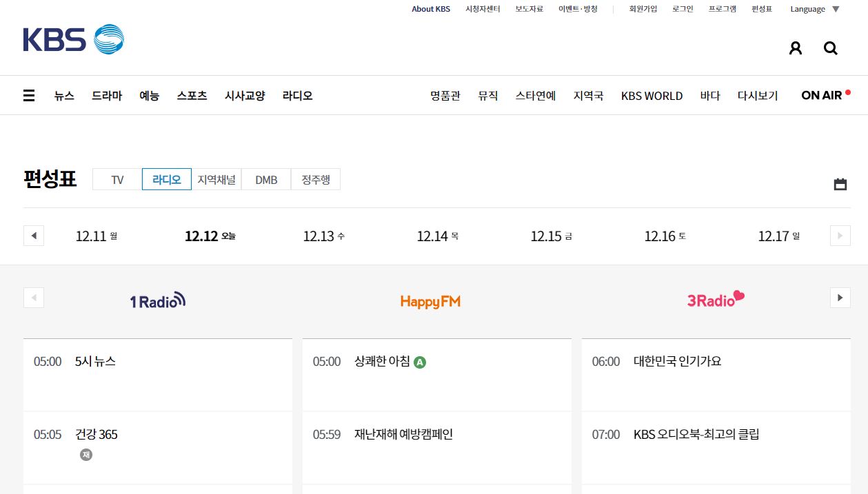Go to previous week with left arrow
This screenshot has width=868, height=494.
(x=33, y=236)
